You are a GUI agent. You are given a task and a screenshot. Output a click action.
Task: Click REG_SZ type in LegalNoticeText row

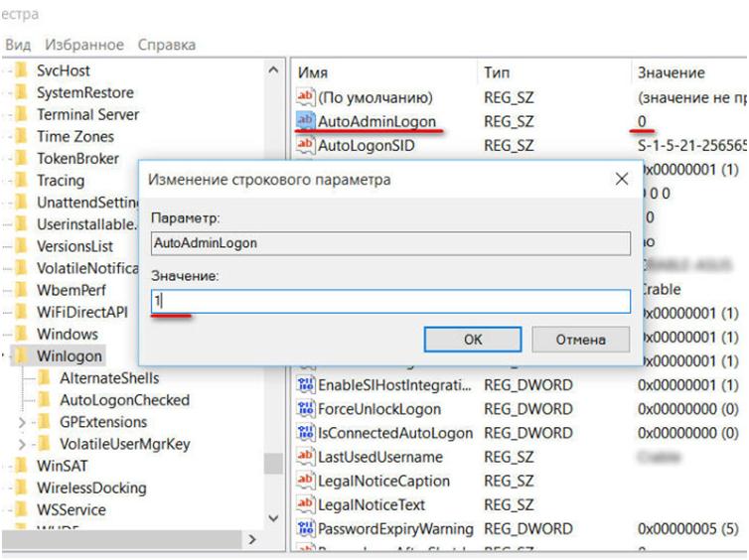pyautogui.click(x=509, y=504)
